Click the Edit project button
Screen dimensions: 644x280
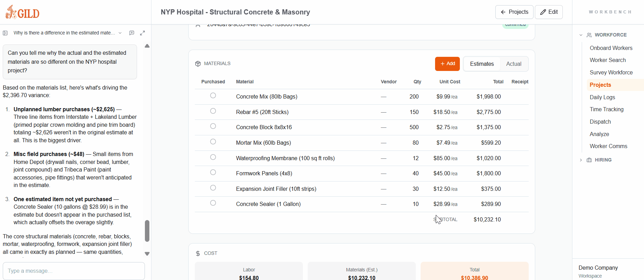pos(549,12)
